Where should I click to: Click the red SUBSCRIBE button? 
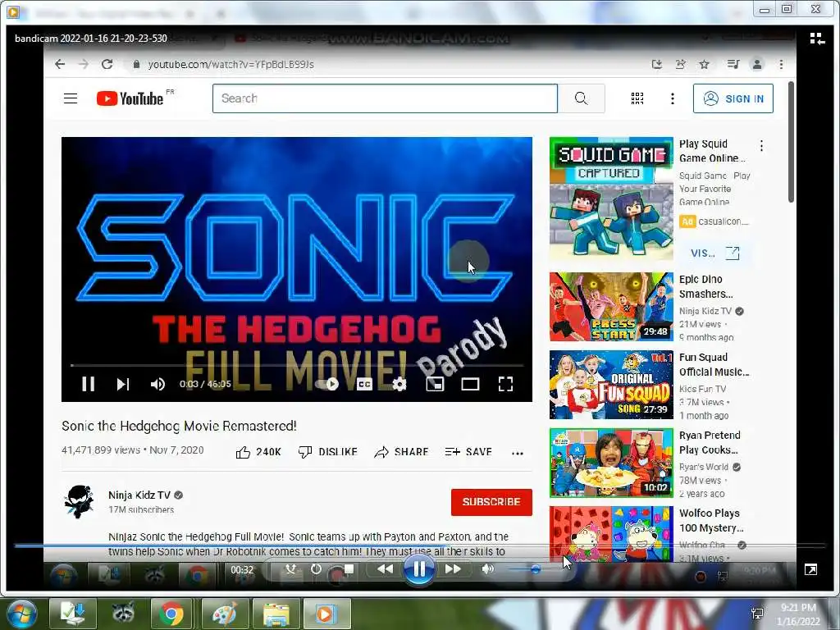point(491,502)
